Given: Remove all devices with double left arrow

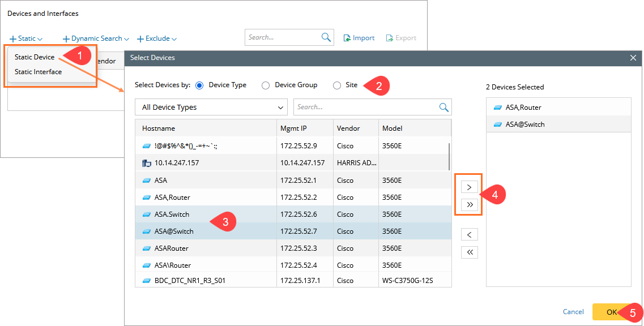Looking at the screenshot, I should click(469, 252).
